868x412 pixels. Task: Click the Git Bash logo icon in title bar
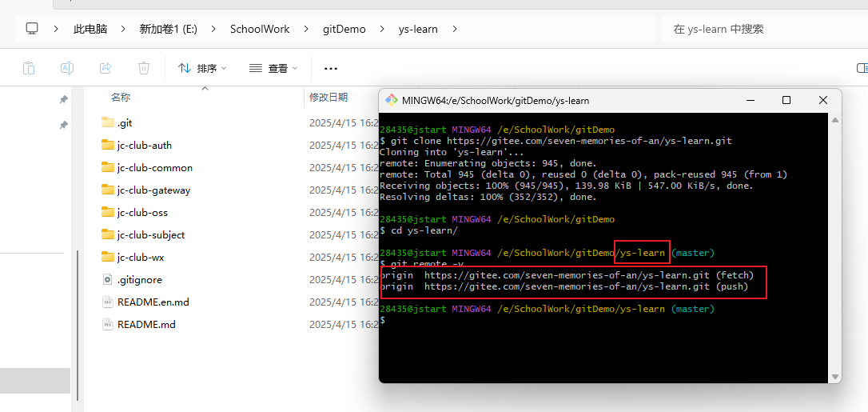(392, 100)
